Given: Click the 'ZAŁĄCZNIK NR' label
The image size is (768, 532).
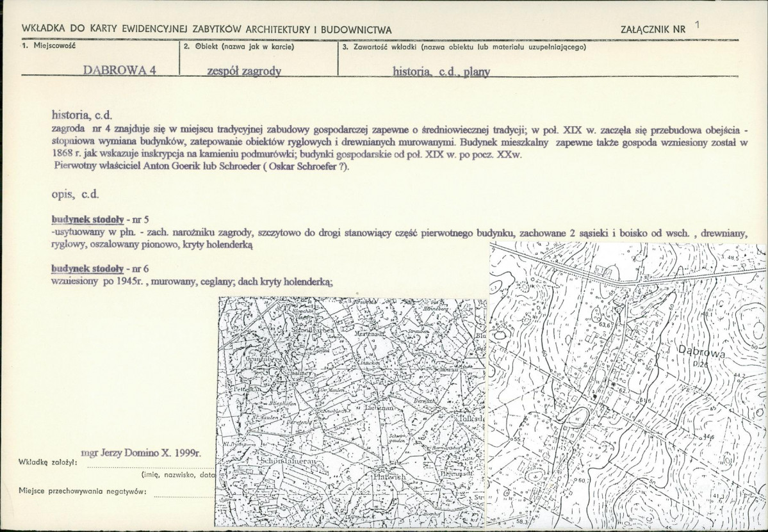Looking at the screenshot, I should (x=653, y=29).
